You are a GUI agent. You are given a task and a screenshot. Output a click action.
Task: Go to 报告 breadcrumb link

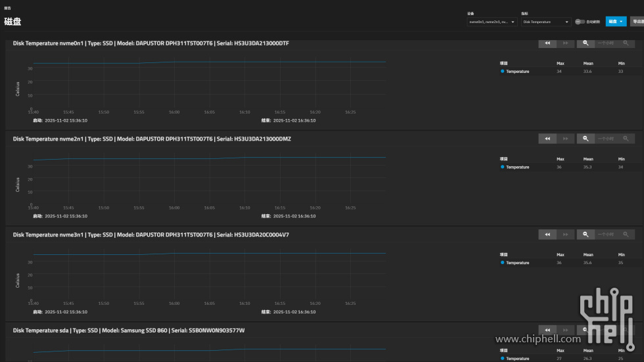coord(7,9)
